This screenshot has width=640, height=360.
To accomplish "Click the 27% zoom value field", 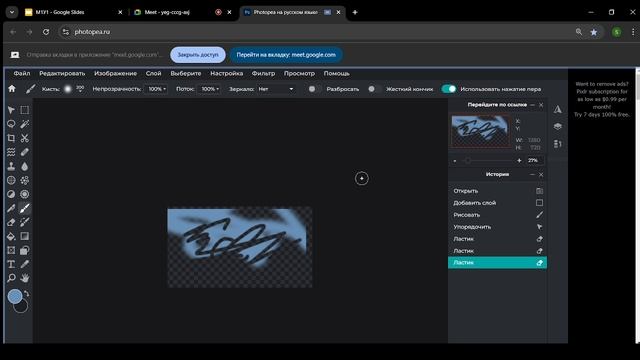I will point(534,160).
